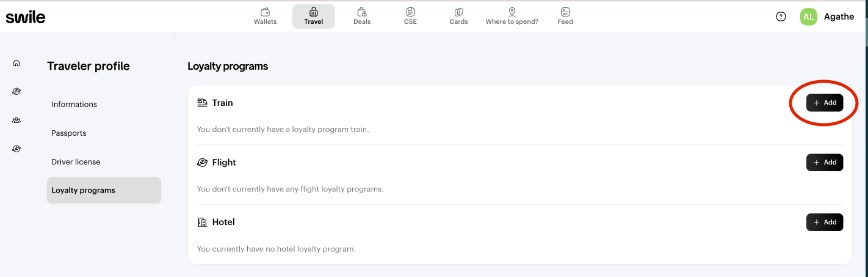This screenshot has width=868, height=277.
Task: Add a Hotel loyalty program
Action: pyautogui.click(x=825, y=222)
